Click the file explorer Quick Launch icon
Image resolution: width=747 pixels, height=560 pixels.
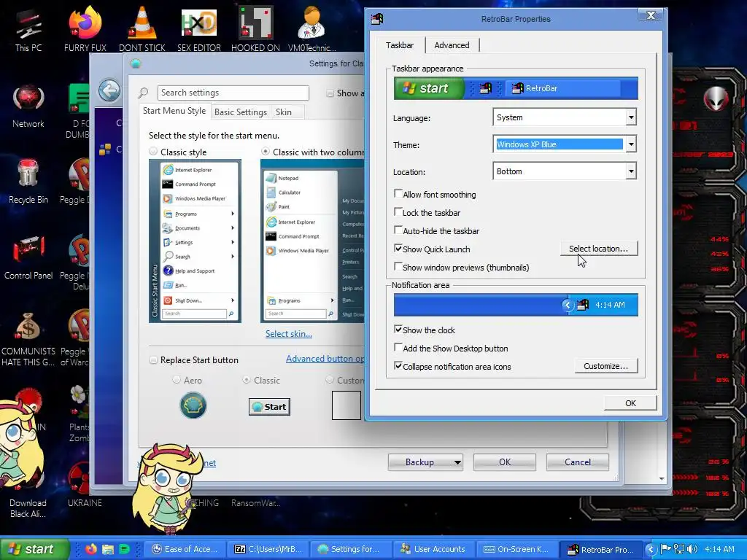point(108,549)
